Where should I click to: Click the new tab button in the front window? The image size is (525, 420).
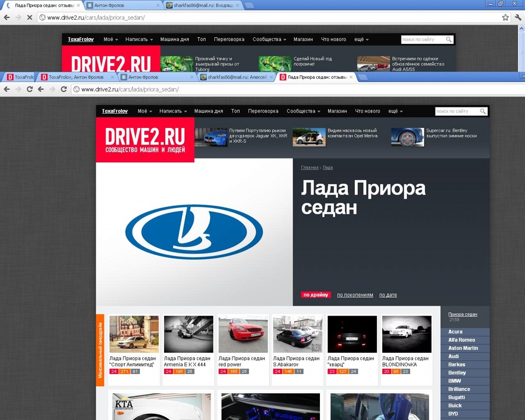point(363,77)
